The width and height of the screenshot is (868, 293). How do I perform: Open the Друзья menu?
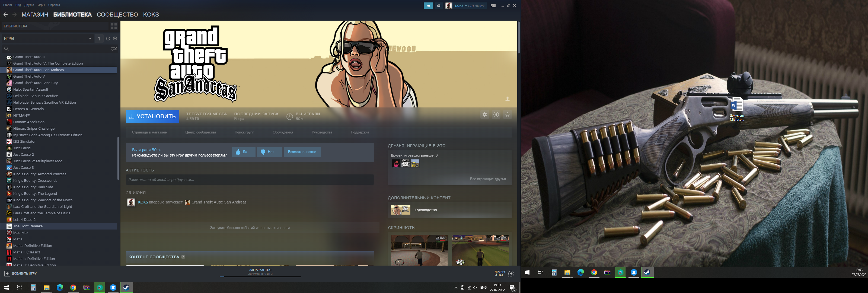pos(29,5)
